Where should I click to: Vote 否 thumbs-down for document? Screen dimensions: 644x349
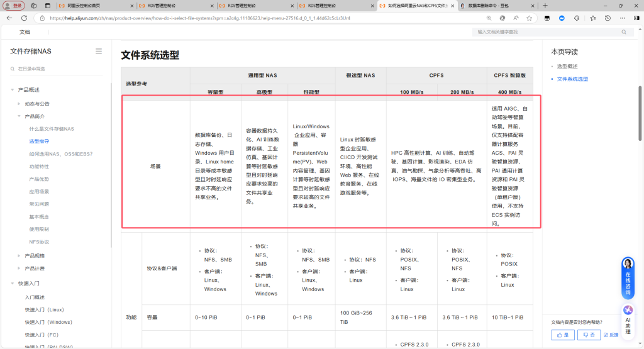pyautogui.click(x=589, y=335)
